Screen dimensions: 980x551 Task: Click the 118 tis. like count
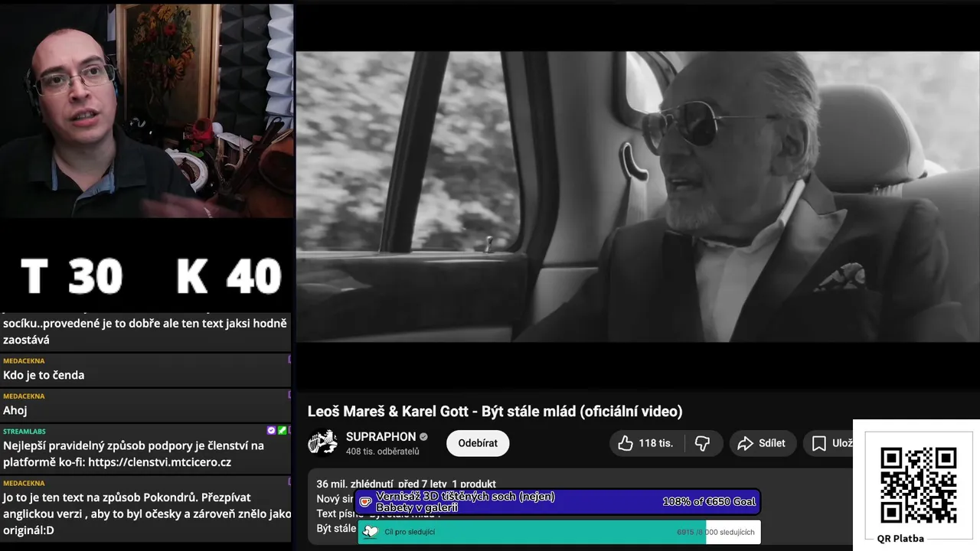[x=656, y=443]
